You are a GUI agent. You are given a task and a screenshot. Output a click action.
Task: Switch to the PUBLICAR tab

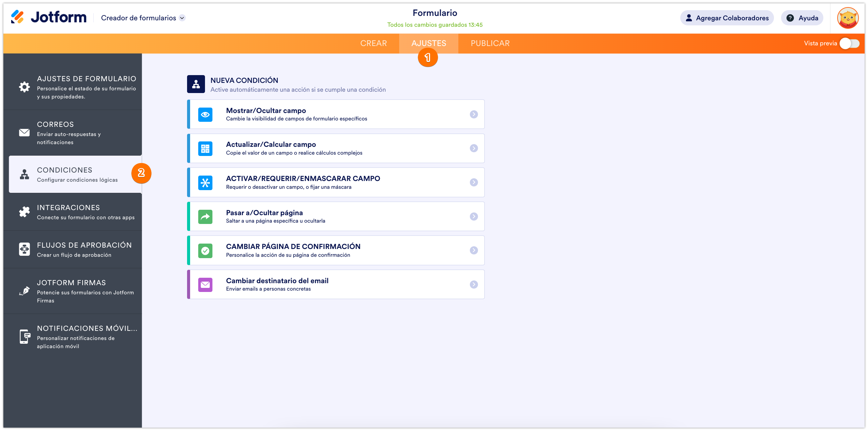pyautogui.click(x=490, y=43)
